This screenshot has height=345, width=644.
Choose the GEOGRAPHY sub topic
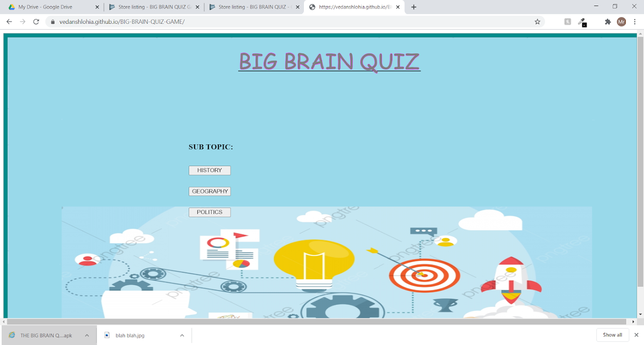tap(209, 191)
